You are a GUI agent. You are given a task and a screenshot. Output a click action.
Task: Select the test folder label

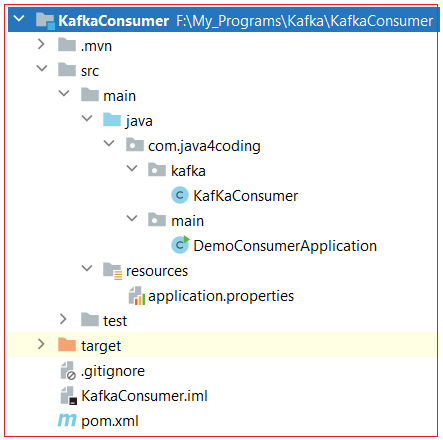115,321
